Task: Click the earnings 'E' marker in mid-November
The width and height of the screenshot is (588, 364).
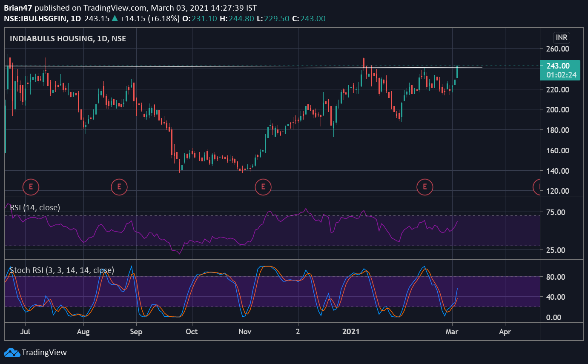Action: 263,186
